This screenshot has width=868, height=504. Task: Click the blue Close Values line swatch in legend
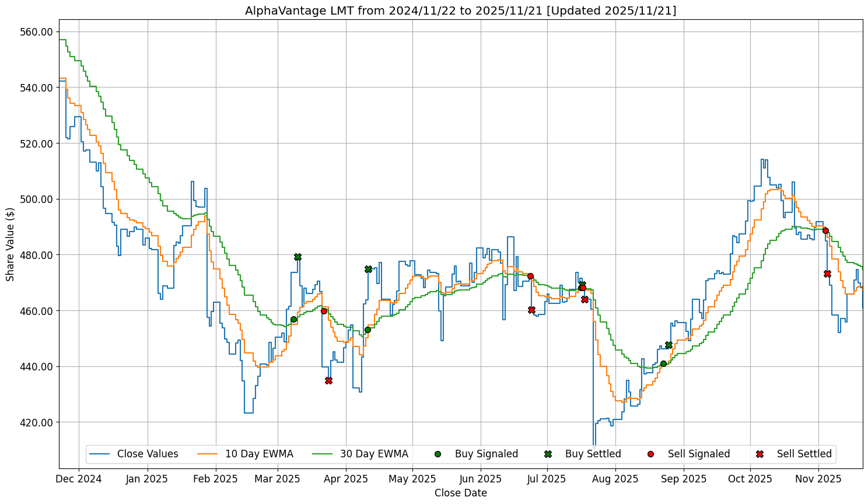pyautogui.click(x=100, y=454)
